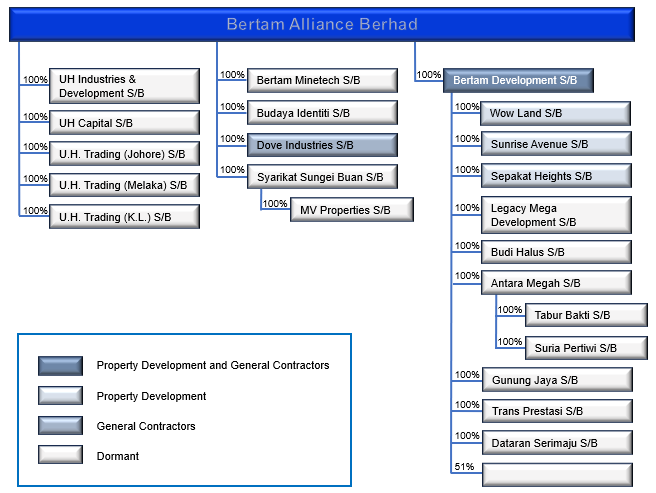Select the MV Properties S/B sub-node
Image resolution: width=656 pixels, height=493 pixels.
[x=352, y=210]
